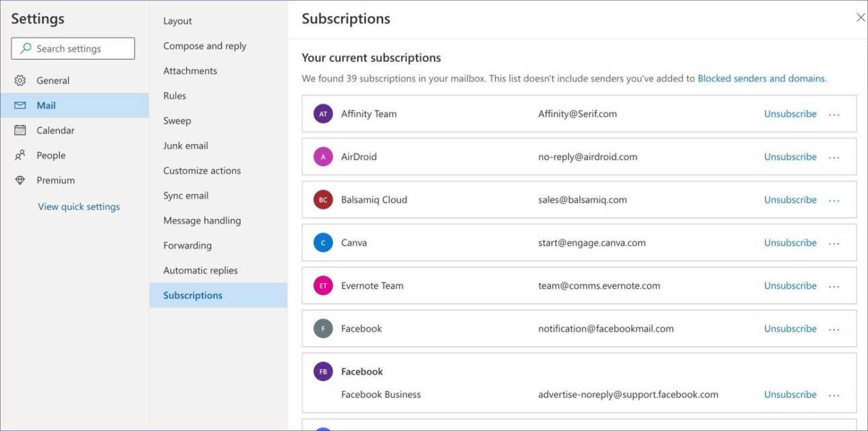The height and width of the screenshot is (431, 868).
Task: Open the Rules mail settings
Action: pos(174,96)
